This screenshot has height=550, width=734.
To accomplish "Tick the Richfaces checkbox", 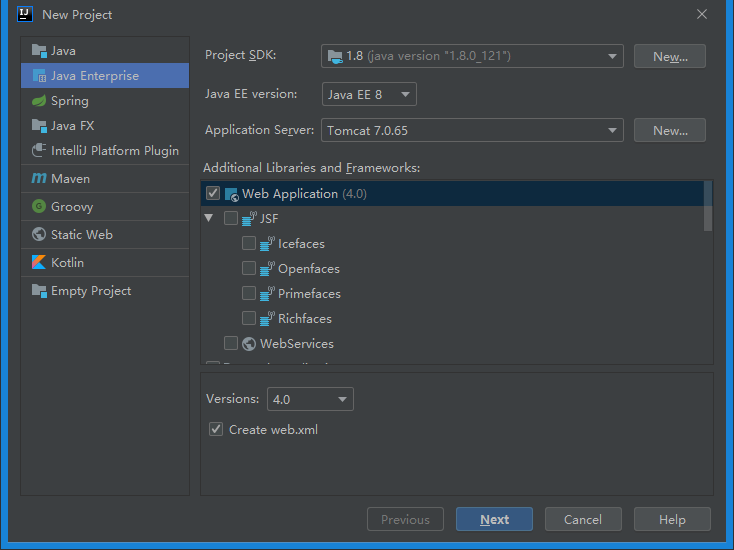I will click(249, 318).
